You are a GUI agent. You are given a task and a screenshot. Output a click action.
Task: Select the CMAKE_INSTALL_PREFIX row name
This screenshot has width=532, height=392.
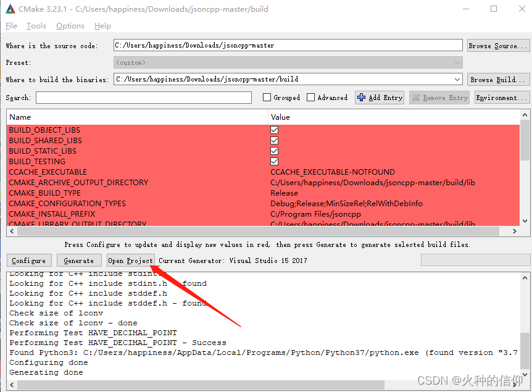click(x=52, y=214)
